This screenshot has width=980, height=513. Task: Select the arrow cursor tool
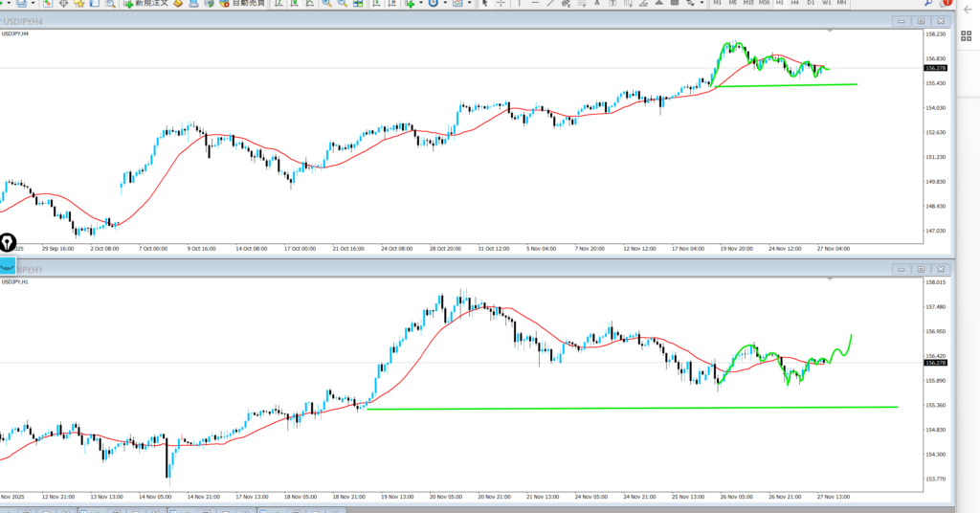[x=484, y=4]
